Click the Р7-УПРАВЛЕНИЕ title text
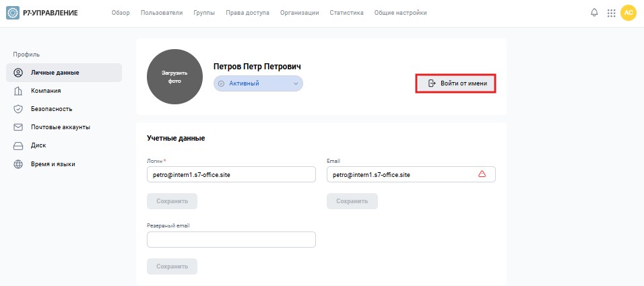 click(x=50, y=13)
